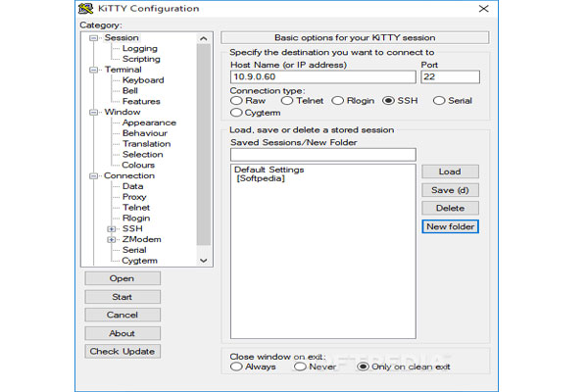Collapse the Session tree node
This screenshot has height=392, width=588.
[x=93, y=38]
